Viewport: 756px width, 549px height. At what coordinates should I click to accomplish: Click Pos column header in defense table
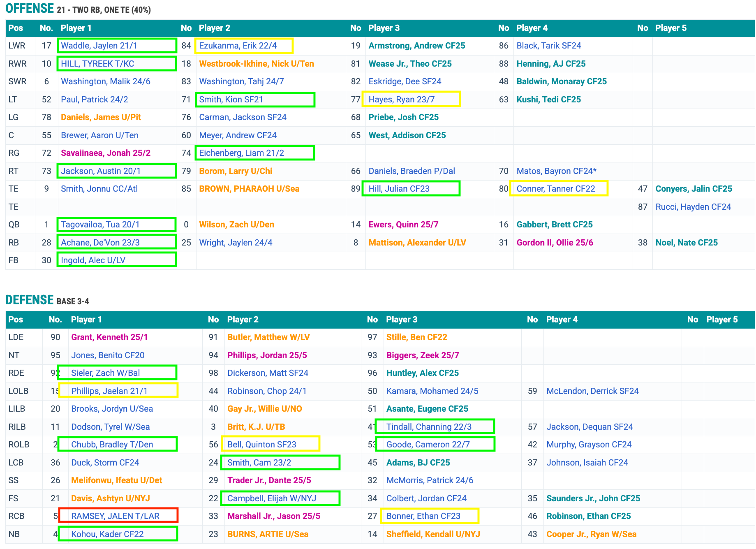16,320
